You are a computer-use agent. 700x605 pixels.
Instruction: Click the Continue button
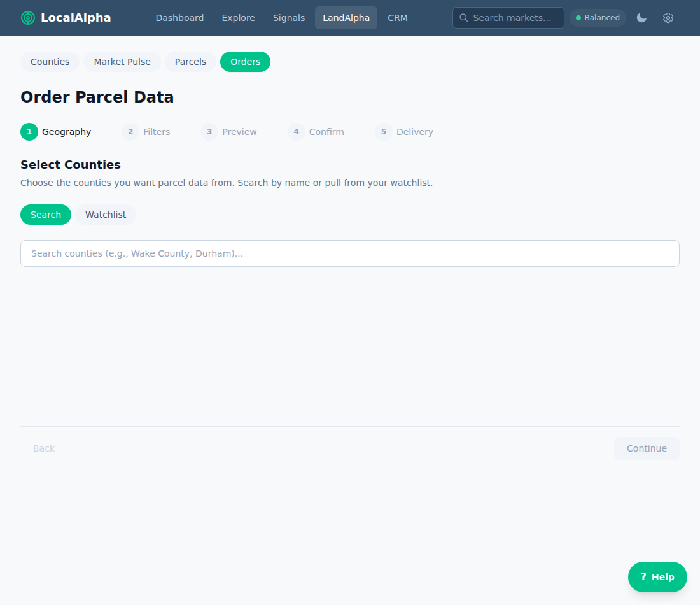(647, 448)
